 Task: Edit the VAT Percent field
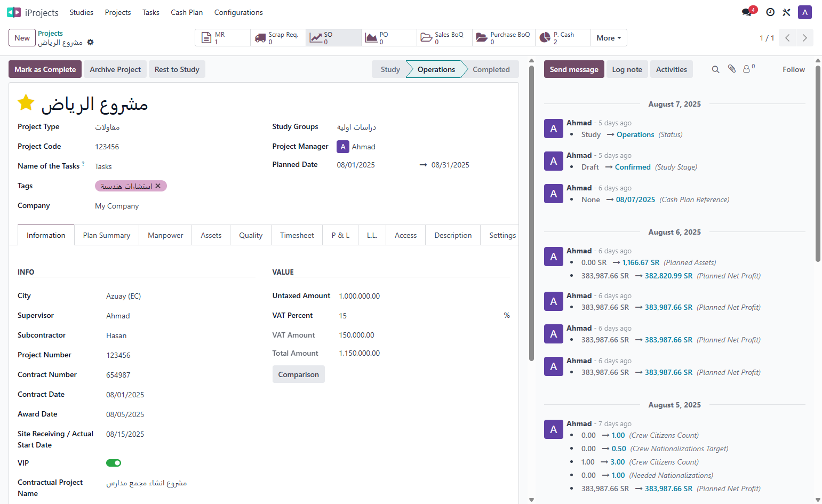pyautogui.click(x=419, y=316)
